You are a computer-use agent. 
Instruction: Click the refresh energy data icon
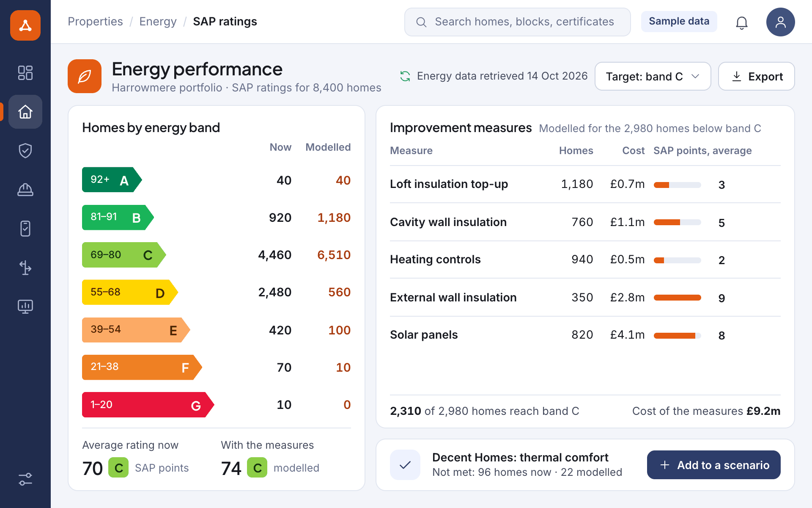pyautogui.click(x=405, y=76)
